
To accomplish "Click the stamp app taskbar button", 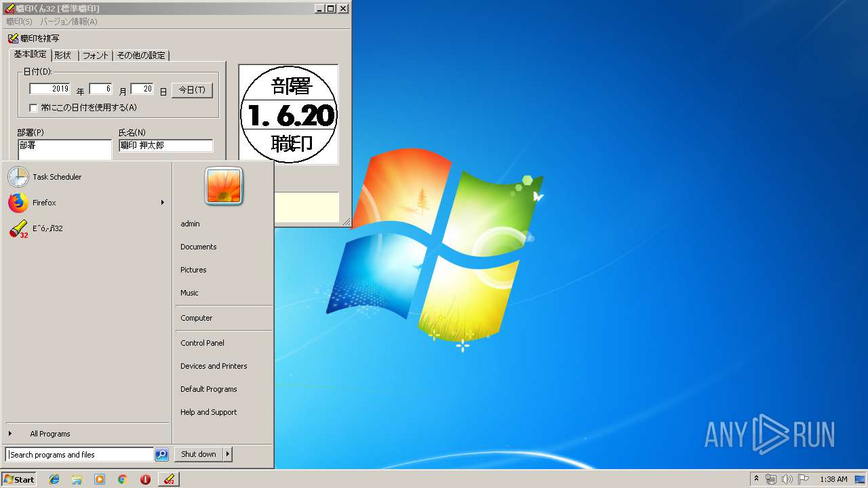I will 169,479.
